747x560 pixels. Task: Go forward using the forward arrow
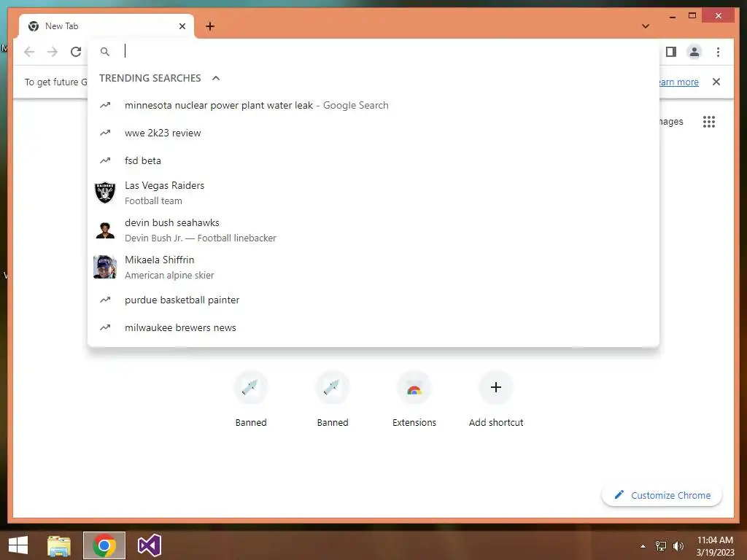coord(53,52)
